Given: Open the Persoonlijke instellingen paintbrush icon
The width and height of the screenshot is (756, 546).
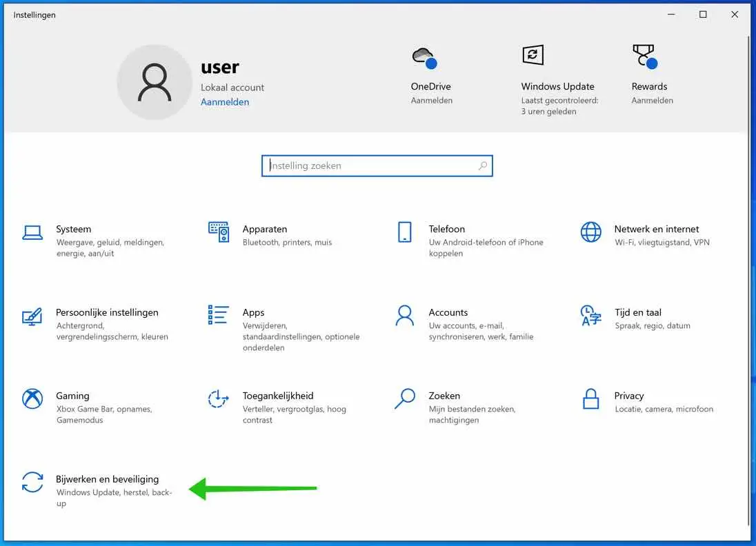Looking at the screenshot, I should click(32, 316).
